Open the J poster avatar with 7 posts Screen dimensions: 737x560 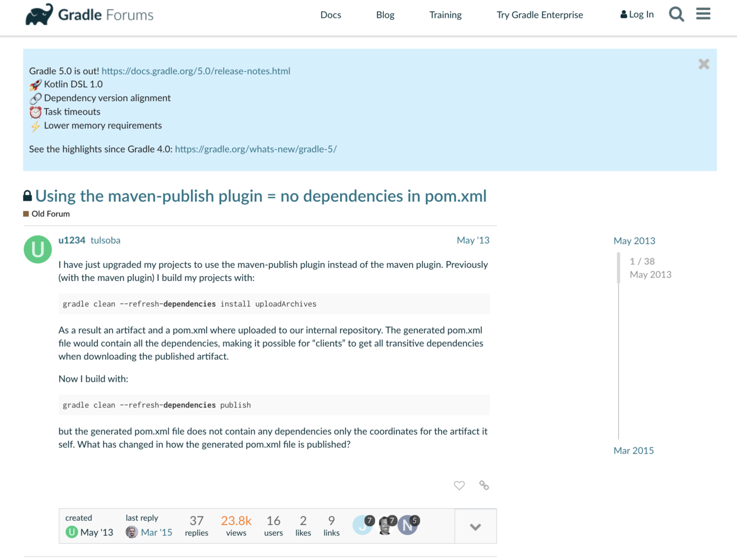tap(363, 526)
